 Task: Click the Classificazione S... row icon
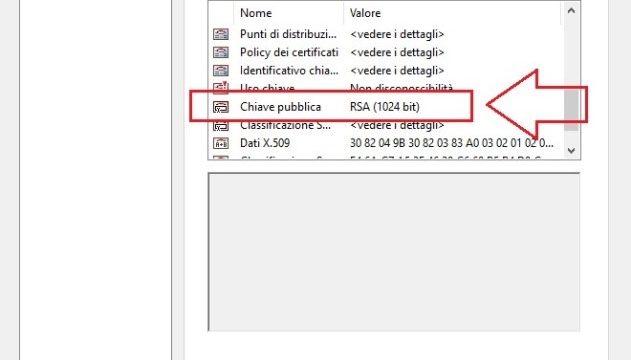221,125
